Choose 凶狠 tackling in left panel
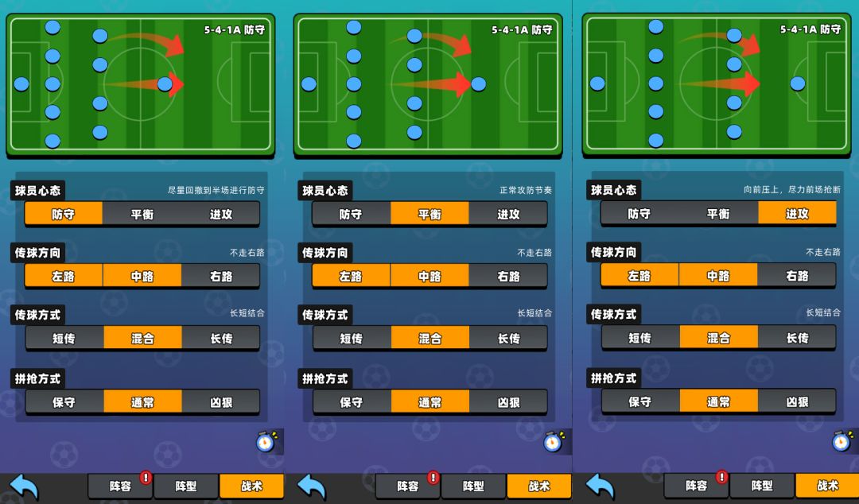This screenshot has width=859, height=504. (221, 402)
